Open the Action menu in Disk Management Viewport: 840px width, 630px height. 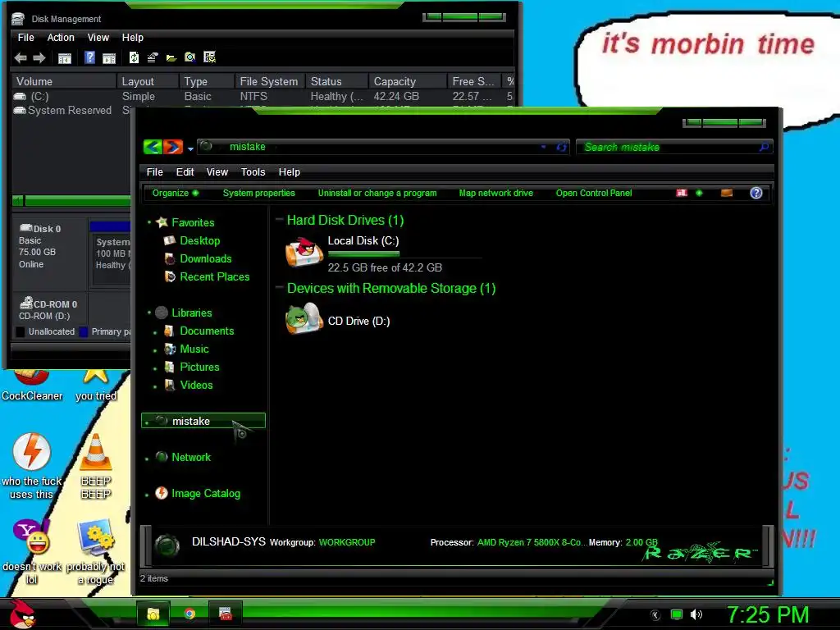tap(61, 38)
